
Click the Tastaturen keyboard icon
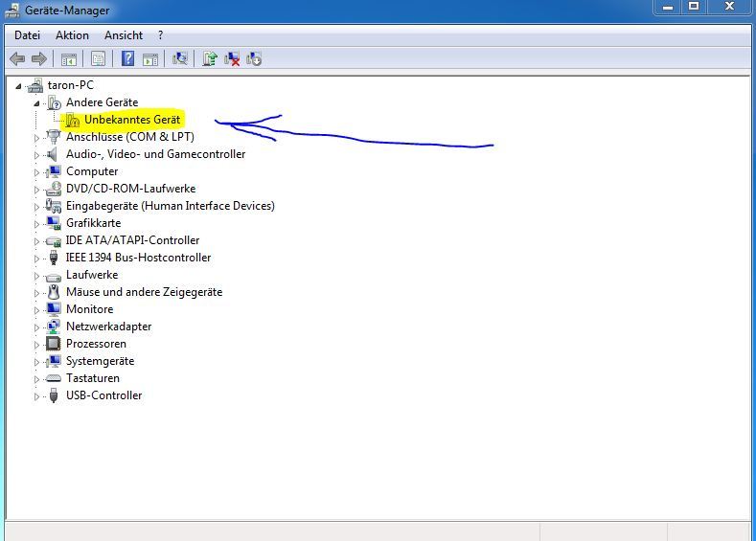point(54,378)
